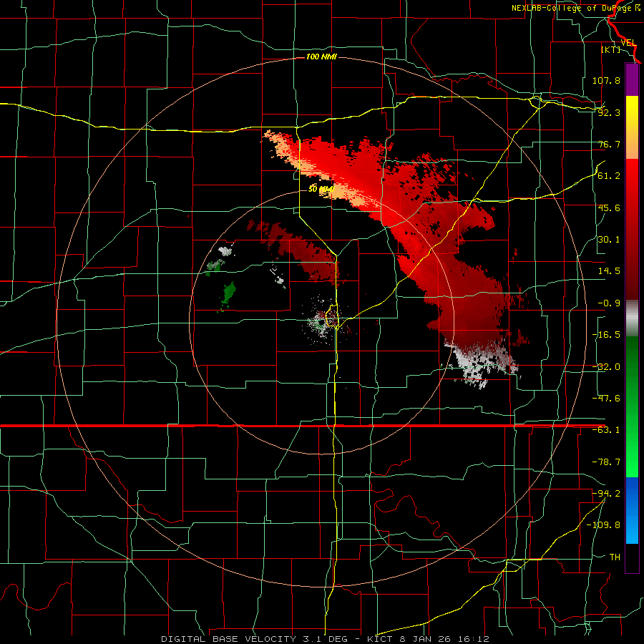Pick the bright red color bar segment
Image resolution: width=644 pixels, height=644 pixels.
pos(632,177)
